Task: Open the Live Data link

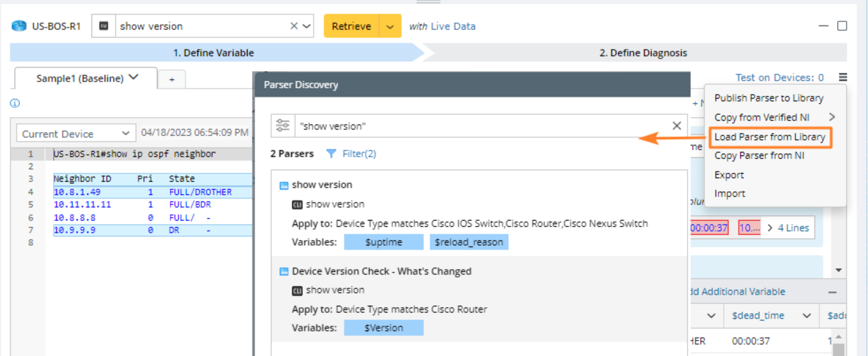Action: coord(453,27)
